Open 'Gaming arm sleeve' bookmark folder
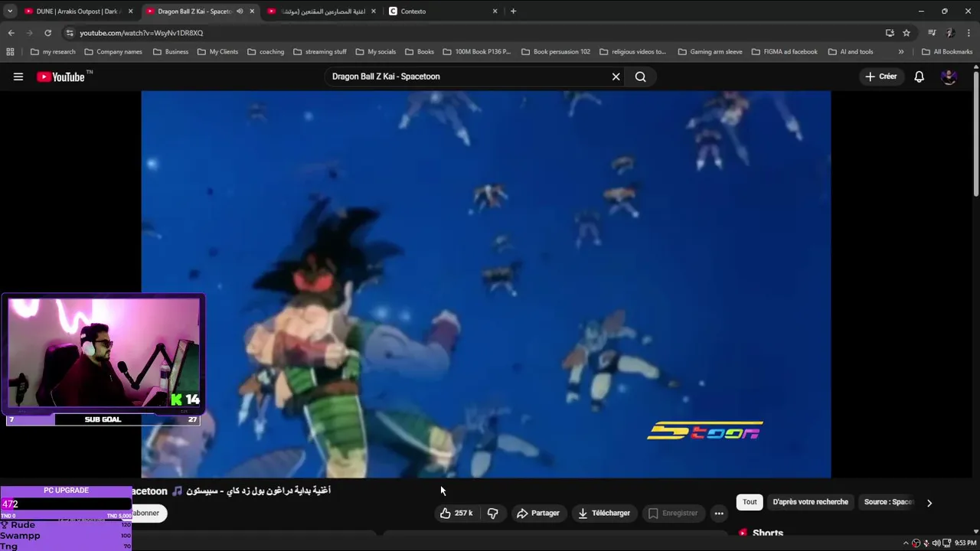The image size is (980, 551). coord(710,52)
